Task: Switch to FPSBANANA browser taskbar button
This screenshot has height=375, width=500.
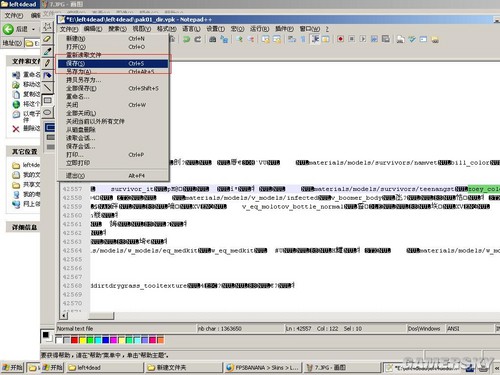Action: tap(262, 367)
